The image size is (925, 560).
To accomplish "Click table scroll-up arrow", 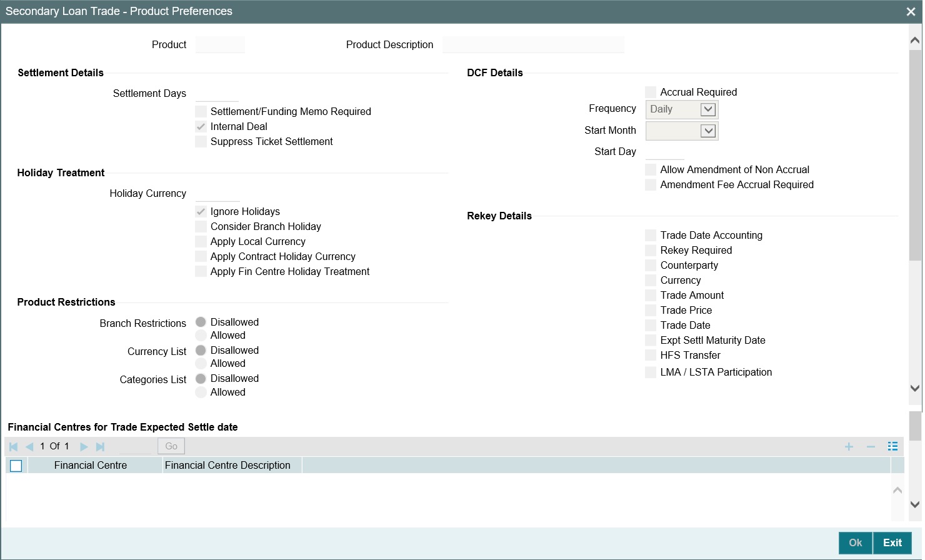I will point(897,490).
